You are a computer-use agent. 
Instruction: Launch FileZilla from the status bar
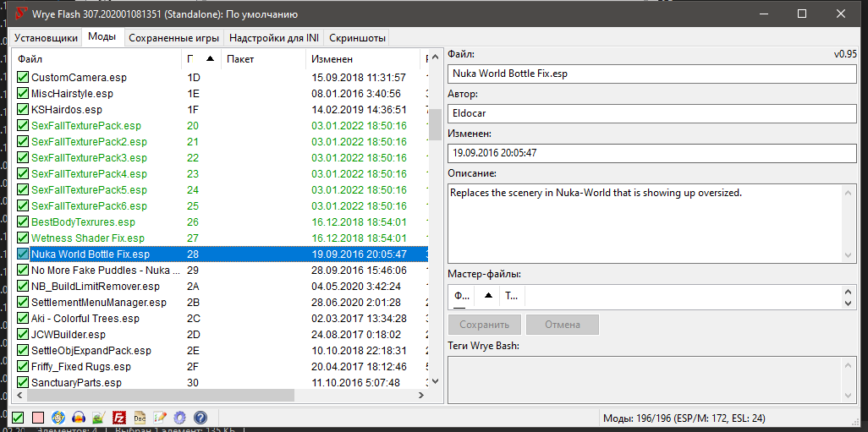tap(119, 417)
